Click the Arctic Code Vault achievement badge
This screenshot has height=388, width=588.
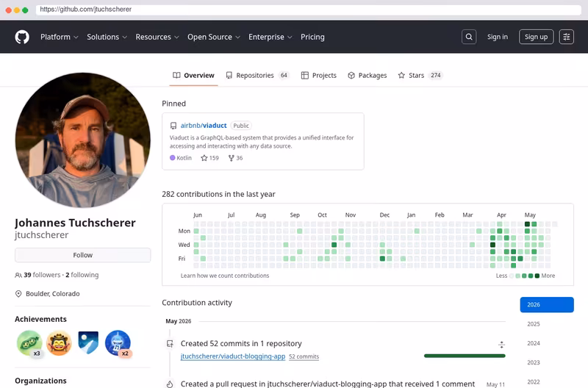88,342
